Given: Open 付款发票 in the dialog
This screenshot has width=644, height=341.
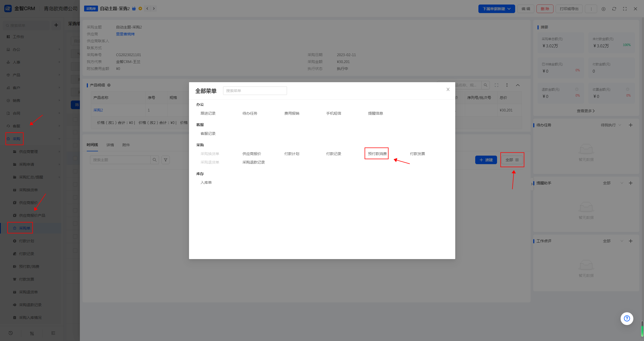Looking at the screenshot, I should [x=417, y=154].
